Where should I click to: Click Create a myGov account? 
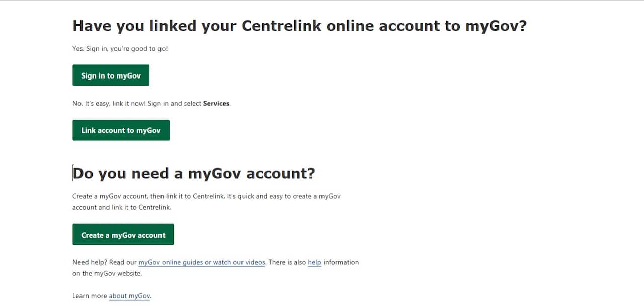[123, 235]
